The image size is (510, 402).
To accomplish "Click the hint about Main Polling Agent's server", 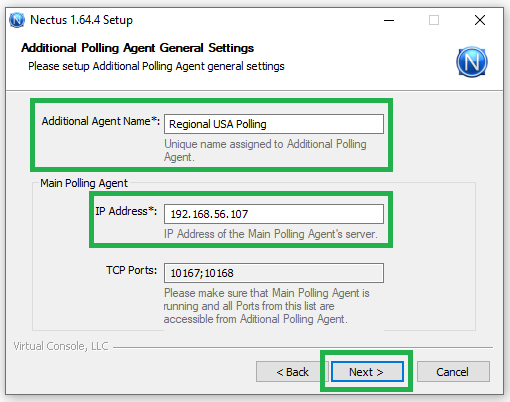I will (271, 234).
